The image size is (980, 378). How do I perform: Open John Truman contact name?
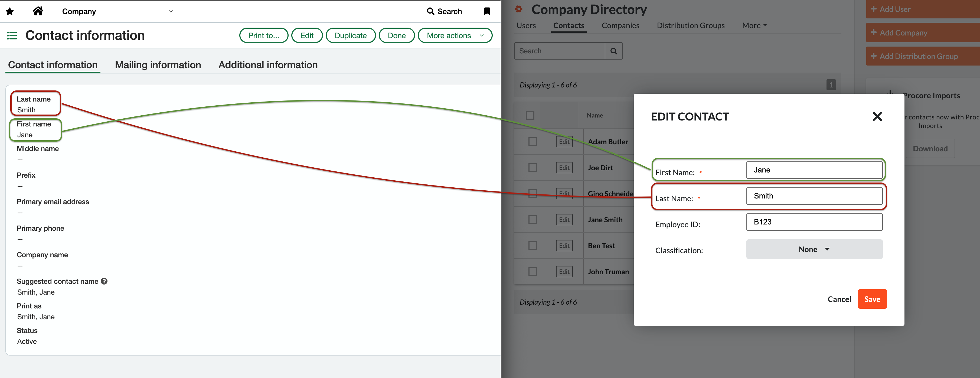[608, 272]
